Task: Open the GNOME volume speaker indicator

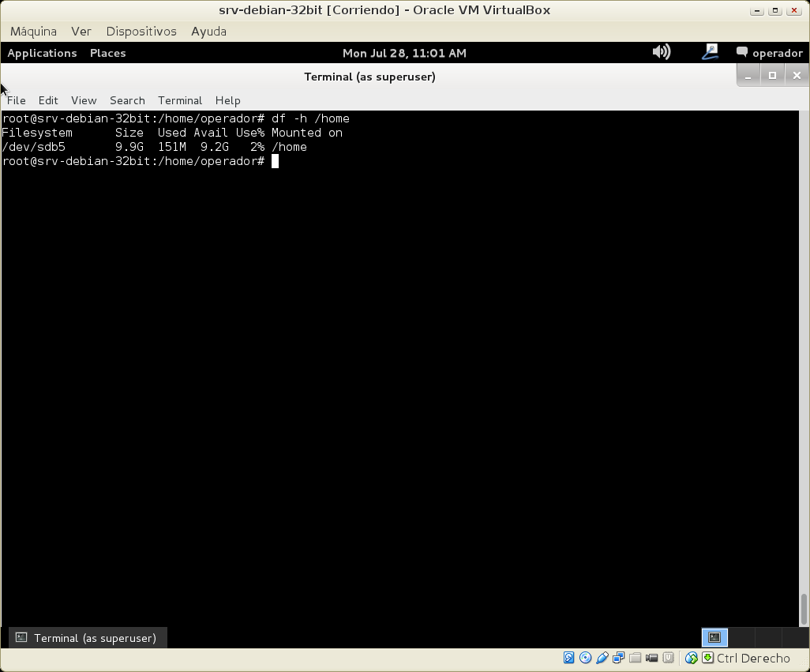Action: click(x=661, y=52)
